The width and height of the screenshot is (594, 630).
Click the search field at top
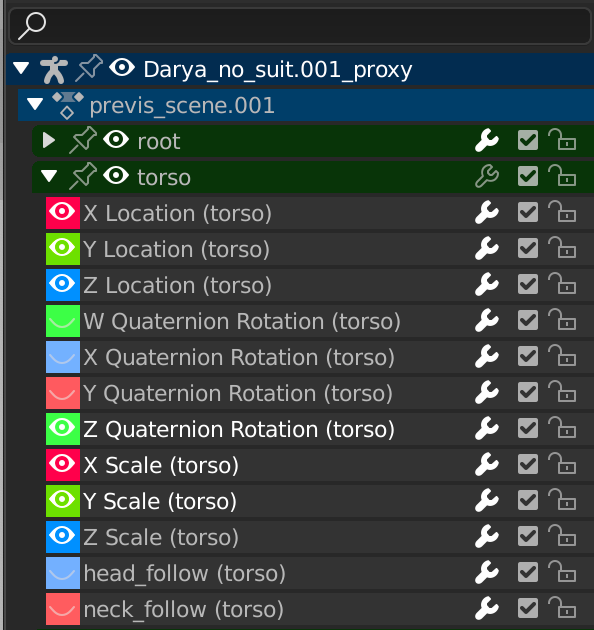click(300, 26)
